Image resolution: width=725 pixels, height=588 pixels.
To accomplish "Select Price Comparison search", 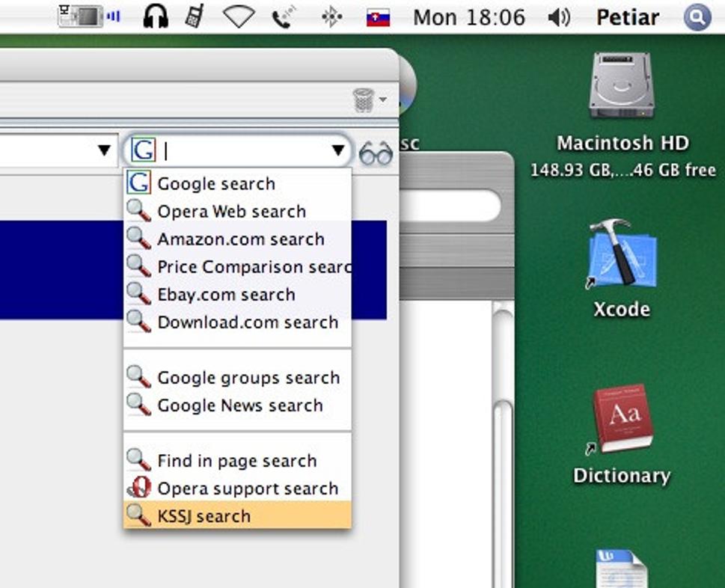I will click(x=237, y=267).
